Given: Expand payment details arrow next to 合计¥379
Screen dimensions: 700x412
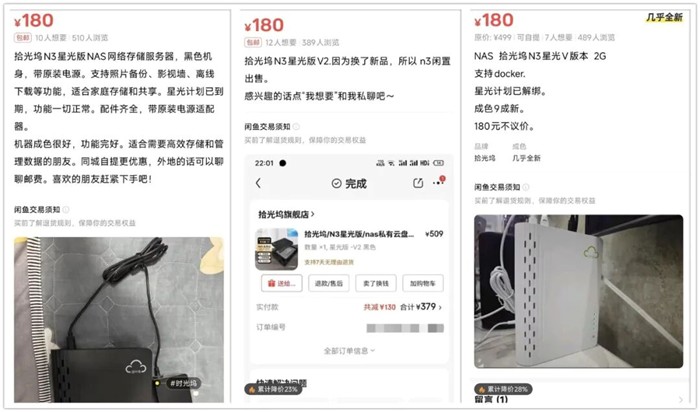Looking at the screenshot, I should click(440, 307).
